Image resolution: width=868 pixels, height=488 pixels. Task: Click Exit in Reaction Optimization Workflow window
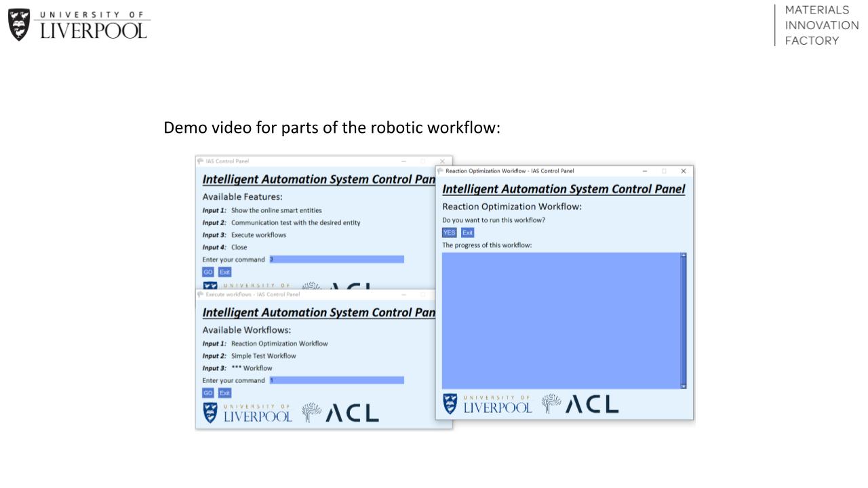click(467, 232)
